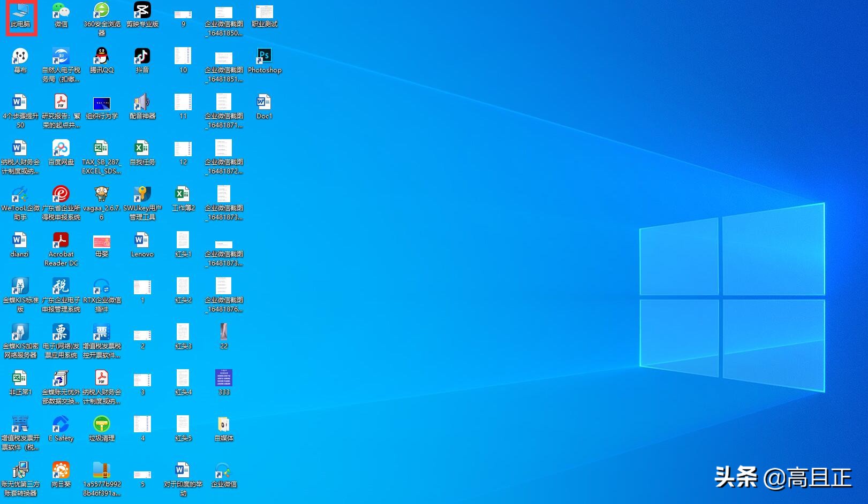
Task: Select the 金蝶KIS标准版 icon
Action: tap(20, 295)
